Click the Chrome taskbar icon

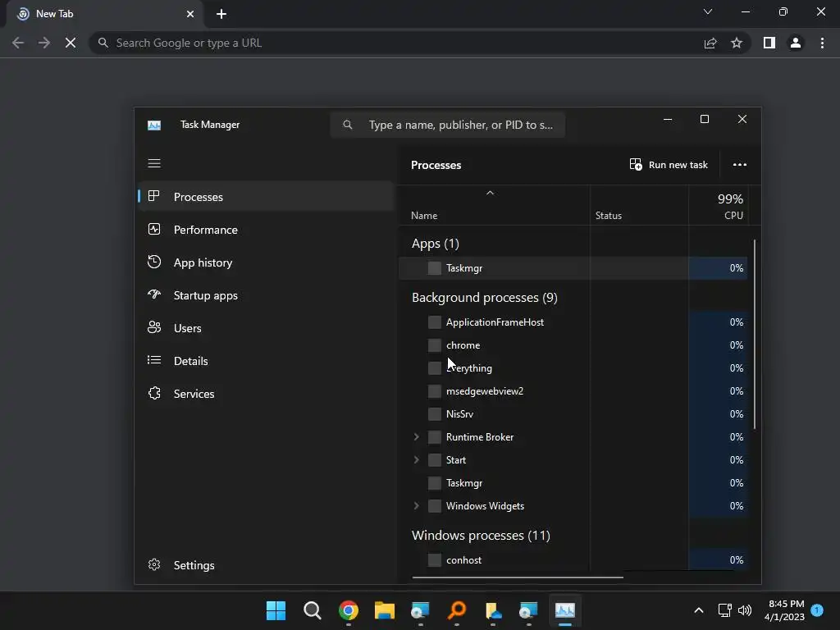pos(348,610)
